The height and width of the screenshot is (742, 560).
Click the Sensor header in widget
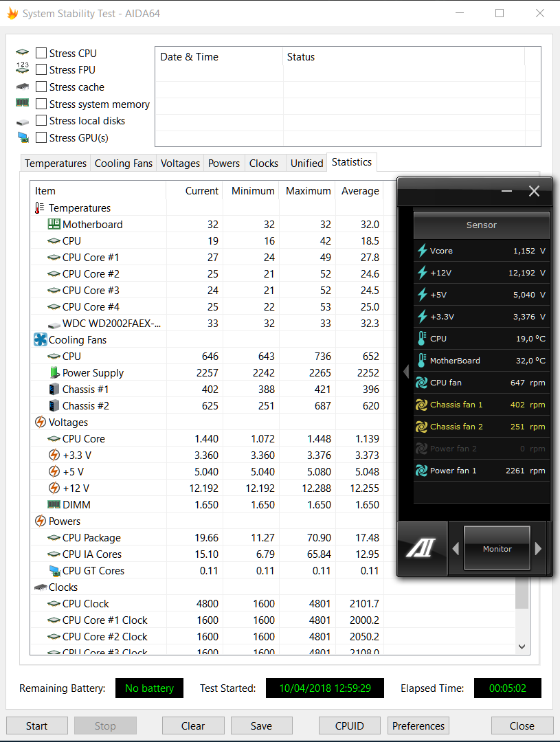(482, 225)
